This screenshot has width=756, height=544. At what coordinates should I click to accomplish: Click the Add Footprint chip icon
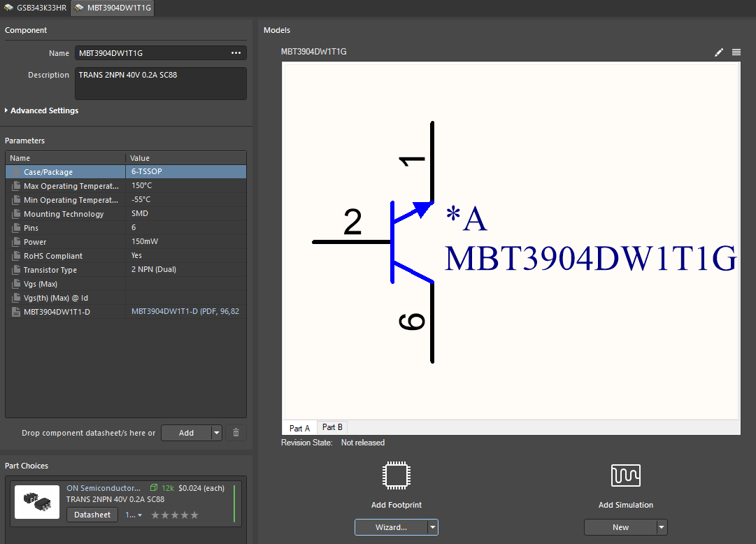(x=397, y=475)
